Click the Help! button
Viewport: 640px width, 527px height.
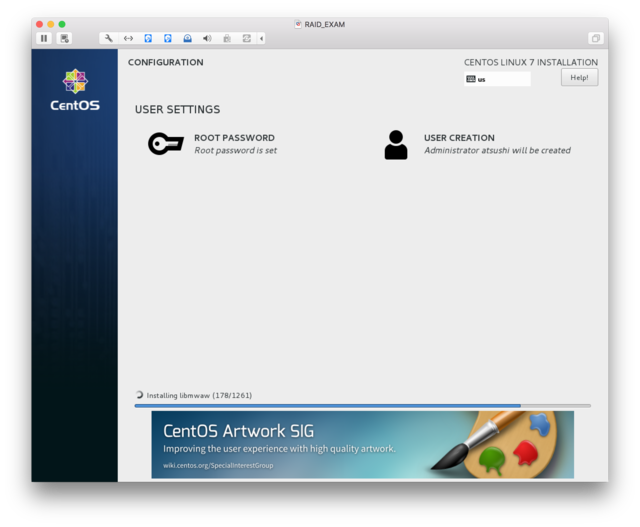579,77
